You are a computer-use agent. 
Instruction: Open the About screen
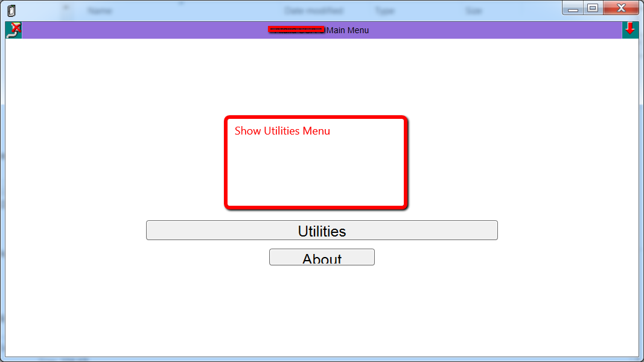click(x=322, y=257)
